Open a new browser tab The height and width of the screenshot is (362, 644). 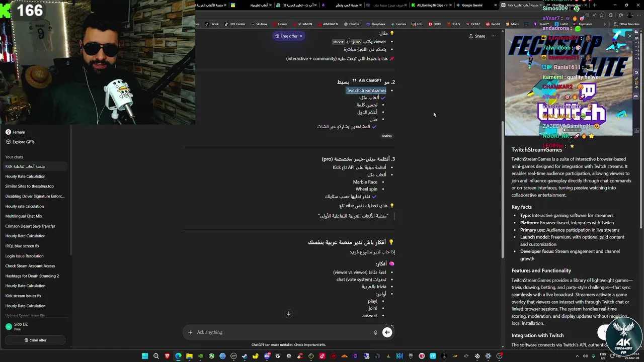coord(595,5)
